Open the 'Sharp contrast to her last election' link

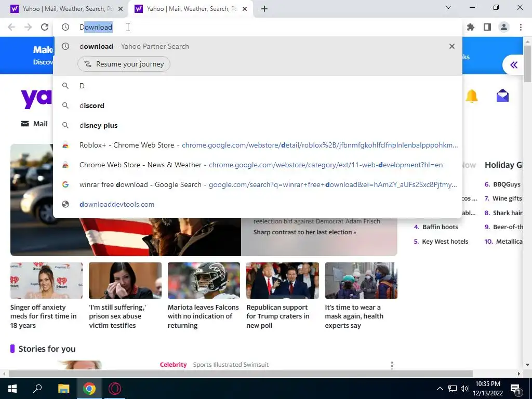(x=304, y=232)
